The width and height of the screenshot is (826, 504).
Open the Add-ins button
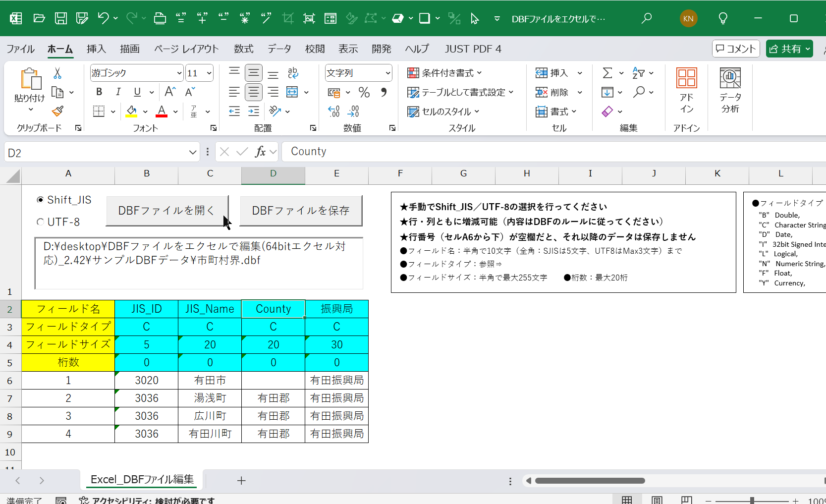pyautogui.click(x=686, y=91)
